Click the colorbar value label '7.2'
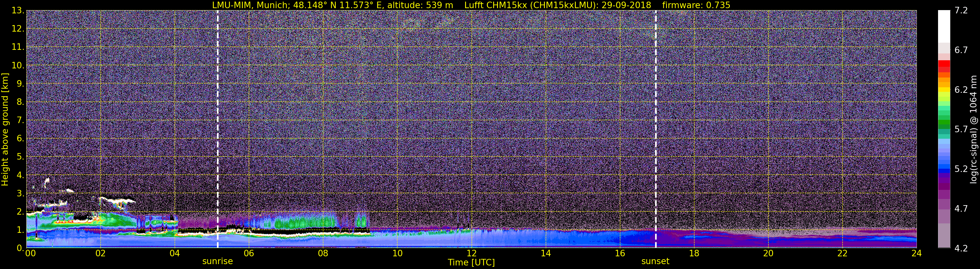980x269 pixels. pos(961,10)
